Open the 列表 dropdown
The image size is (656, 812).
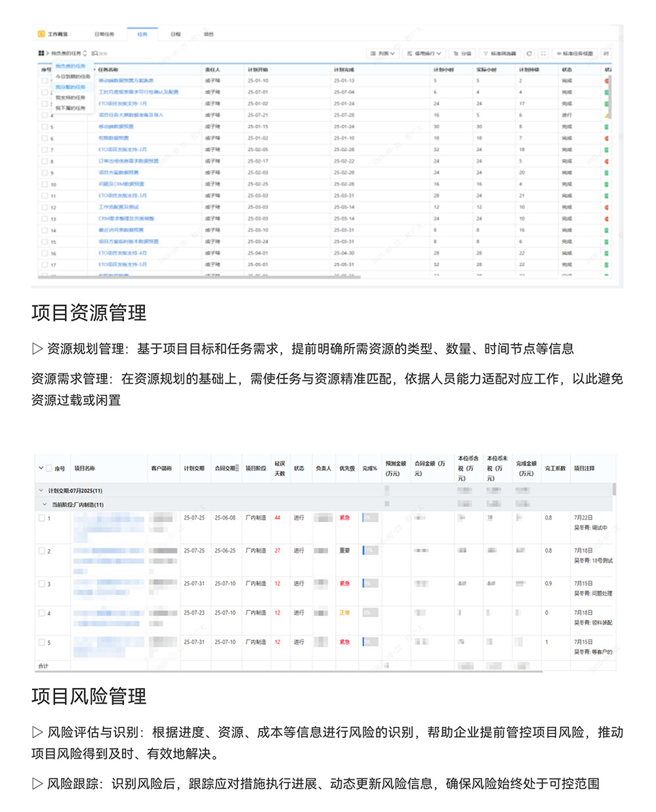(x=382, y=53)
